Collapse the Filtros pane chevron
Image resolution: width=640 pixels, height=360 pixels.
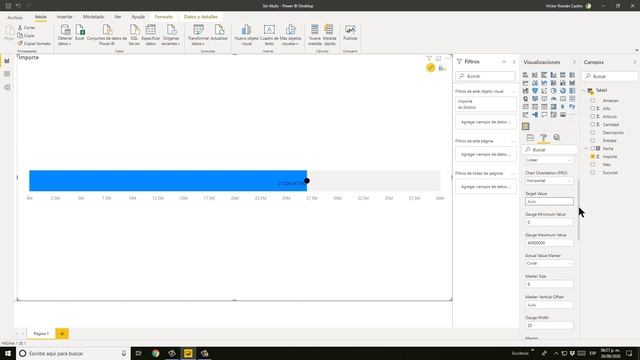pos(514,62)
